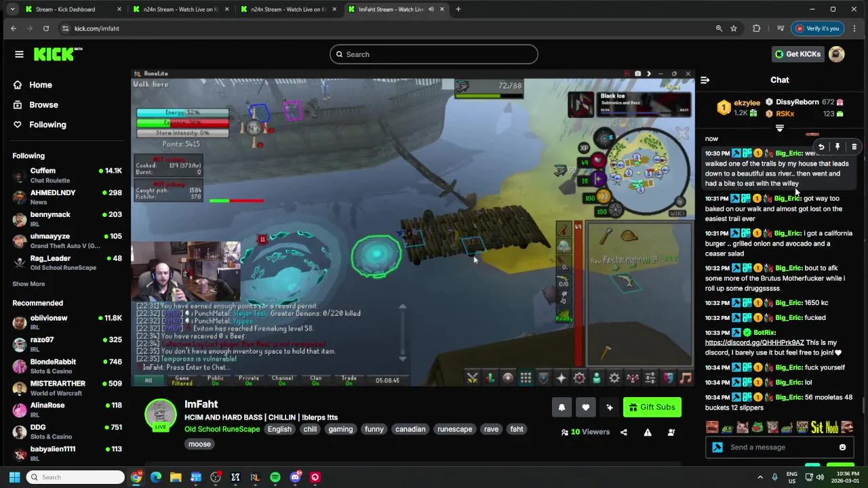The width and height of the screenshot is (868, 488).
Task: Toggle in-game Private chat filter
Action: point(249,380)
